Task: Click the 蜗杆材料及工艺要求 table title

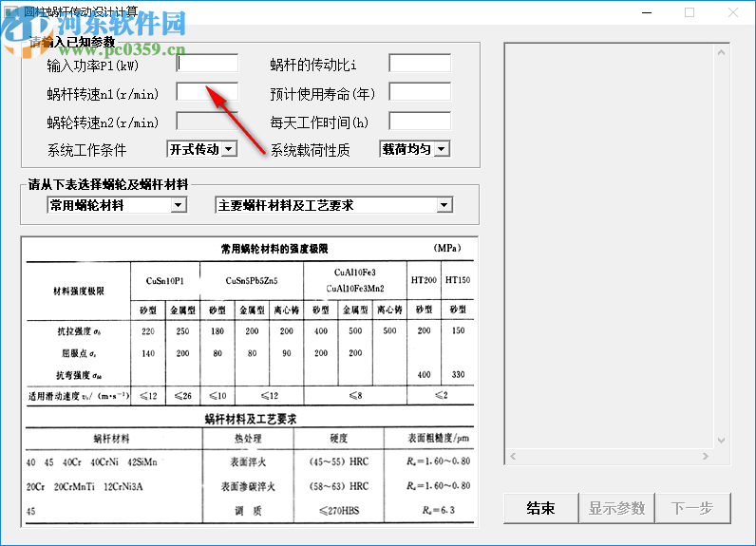Action: tap(250, 419)
